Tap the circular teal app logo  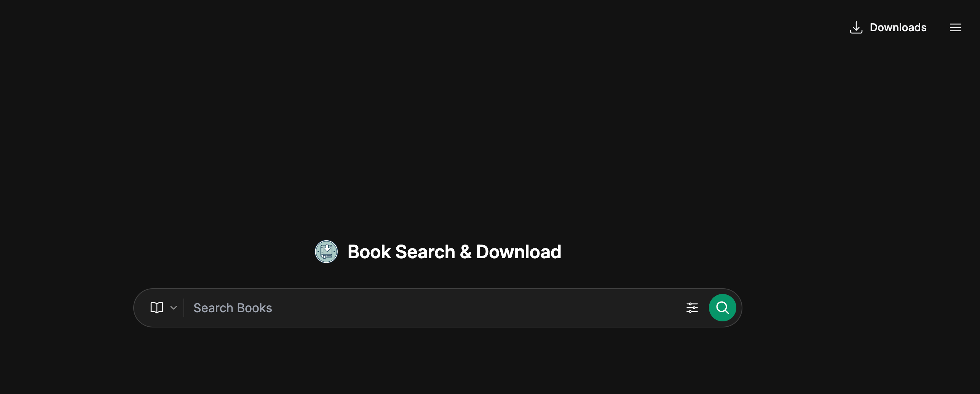pos(326,251)
